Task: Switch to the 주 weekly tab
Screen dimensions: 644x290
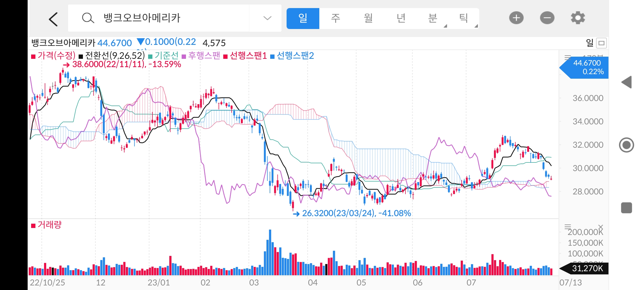Action: point(335,18)
